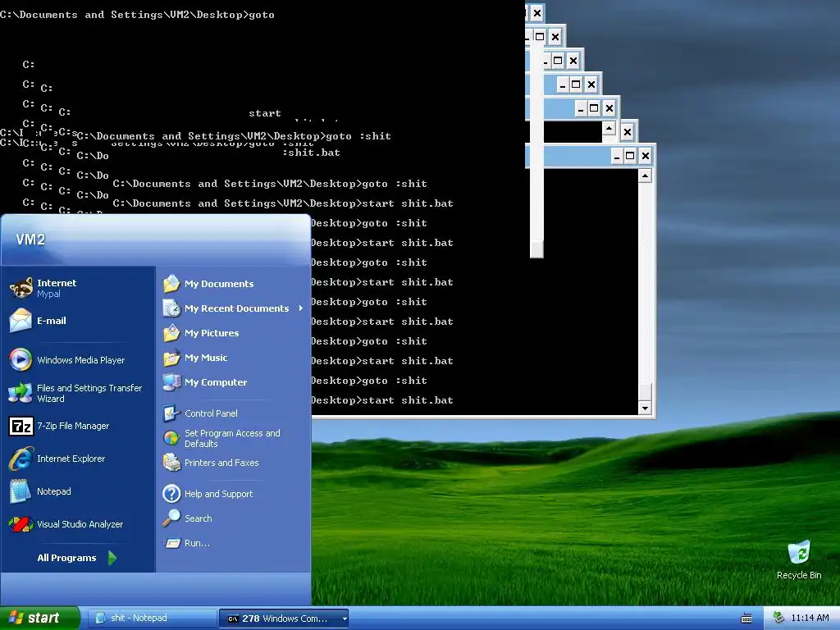This screenshot has width=840, height=630.
Task: Select My Recent Documents menu entry
Action: pyautogui.click(x=234, y=308)
